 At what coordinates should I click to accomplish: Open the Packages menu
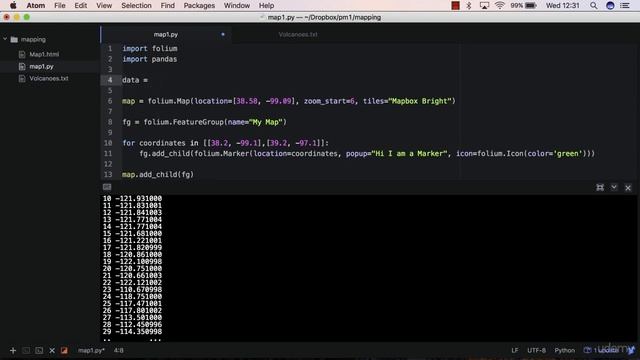pyautogui.click(x=199, y=5)
